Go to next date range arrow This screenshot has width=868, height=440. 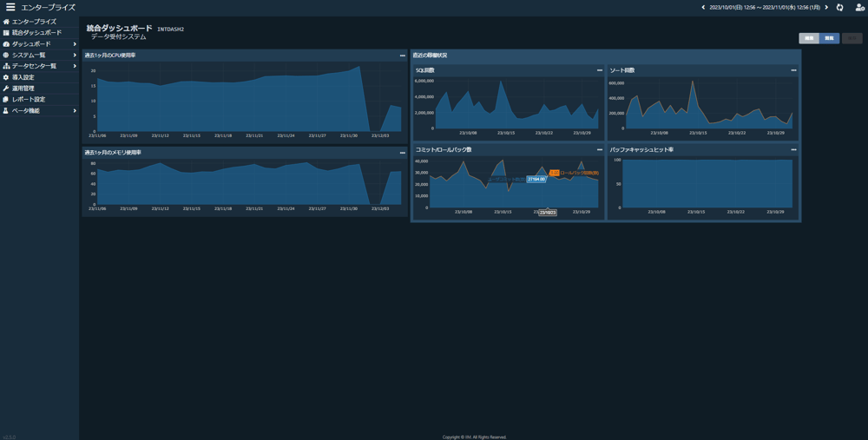[x=826, y=7]
